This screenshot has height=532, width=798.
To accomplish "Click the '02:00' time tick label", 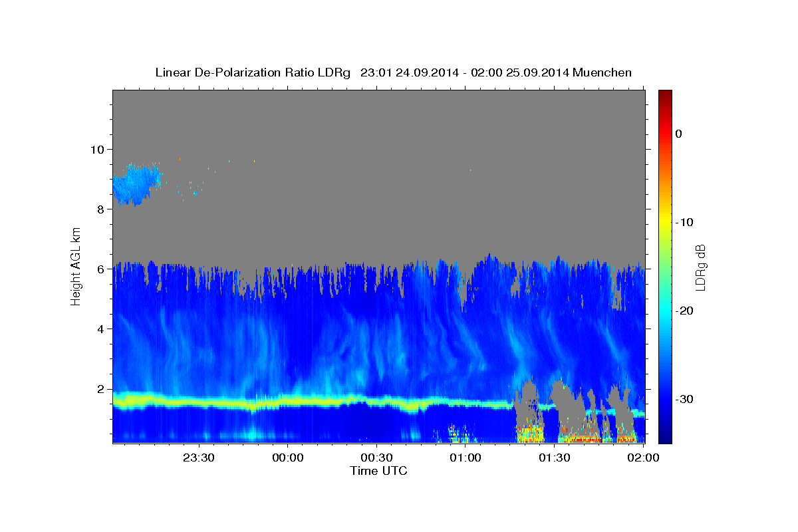I will click(x=642, y=458).
